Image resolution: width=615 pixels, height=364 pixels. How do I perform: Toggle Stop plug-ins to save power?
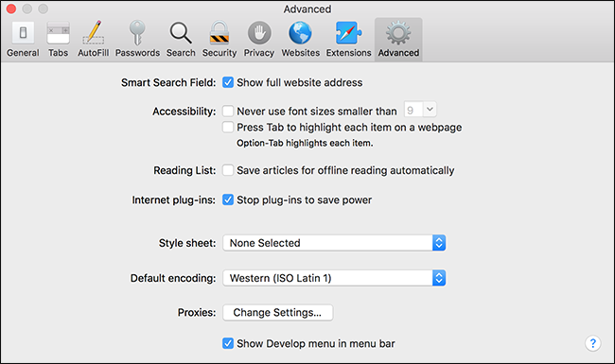pos(228,199)
